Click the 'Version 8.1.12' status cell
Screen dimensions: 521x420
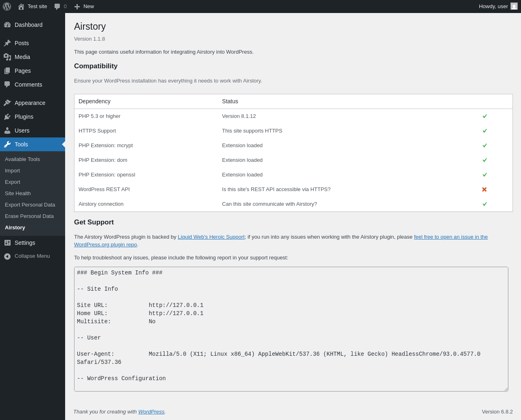coord(239,116)
